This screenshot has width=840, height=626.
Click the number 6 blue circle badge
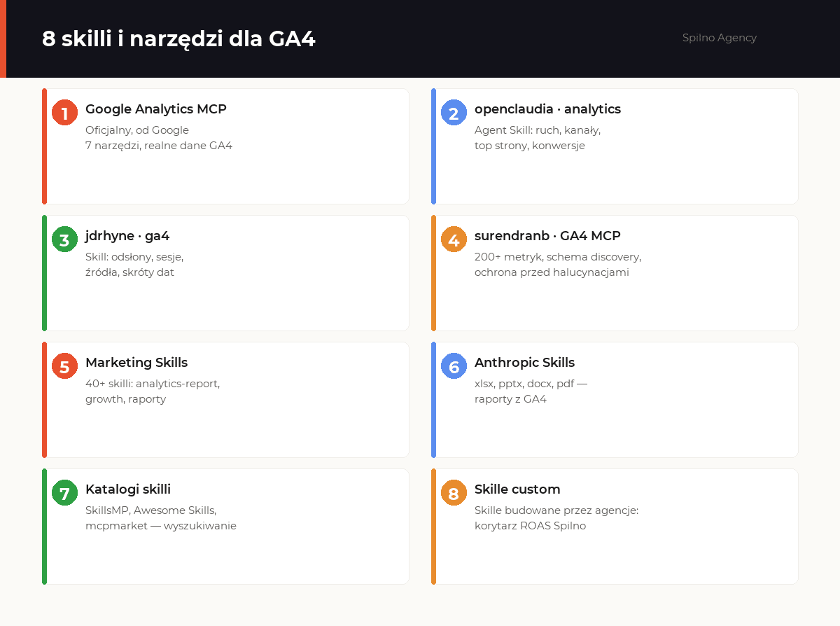[x=454, y=366]
